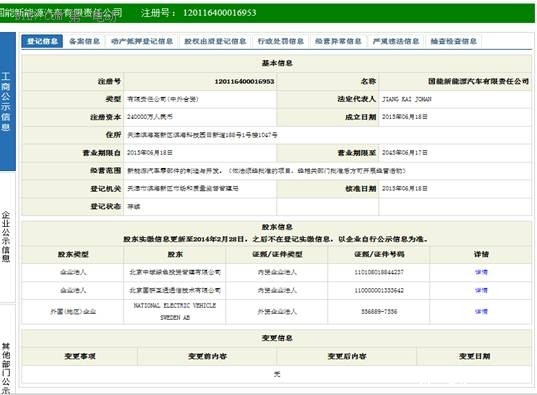Image resolution: width=537 pixels, height=395 pixels.
Task: Click the 股东类型 column header
Action: coord(73,254)
